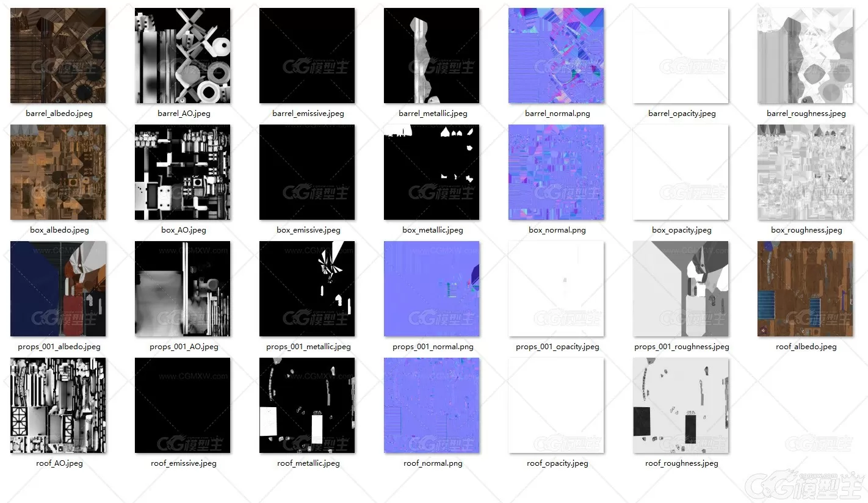Select the roof_opacity.jpeg thumbnail
Image resolution: width=868 pixels, height=503 pixels.
[556, 405]
